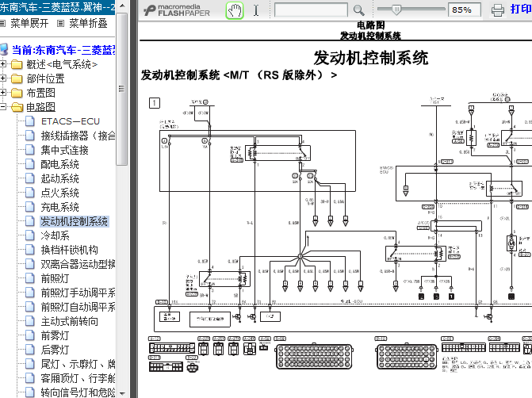Viewport: 532px width, 398px height.
Task: Click the FlashPaper search text field
Action: pos(311,10)
